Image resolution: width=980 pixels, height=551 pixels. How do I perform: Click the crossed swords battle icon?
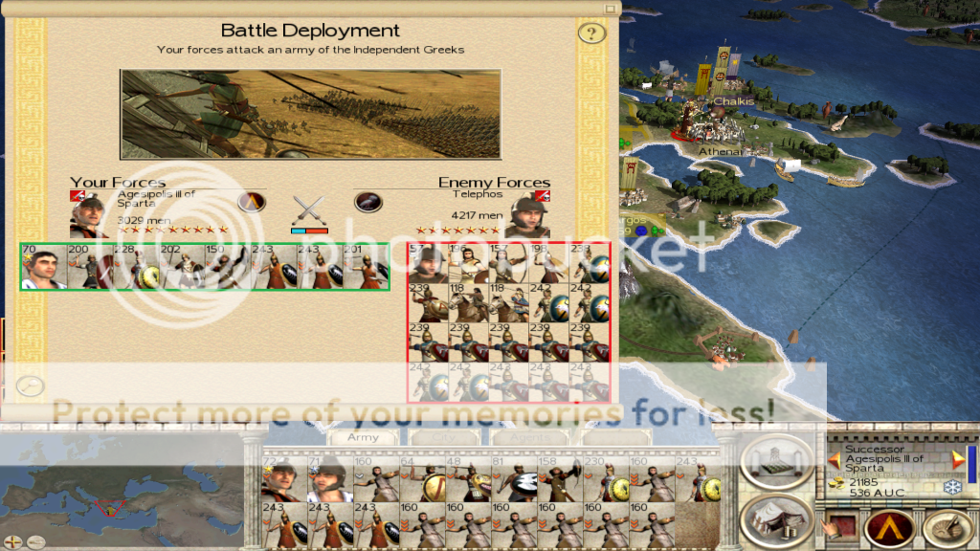pos(309,209)
